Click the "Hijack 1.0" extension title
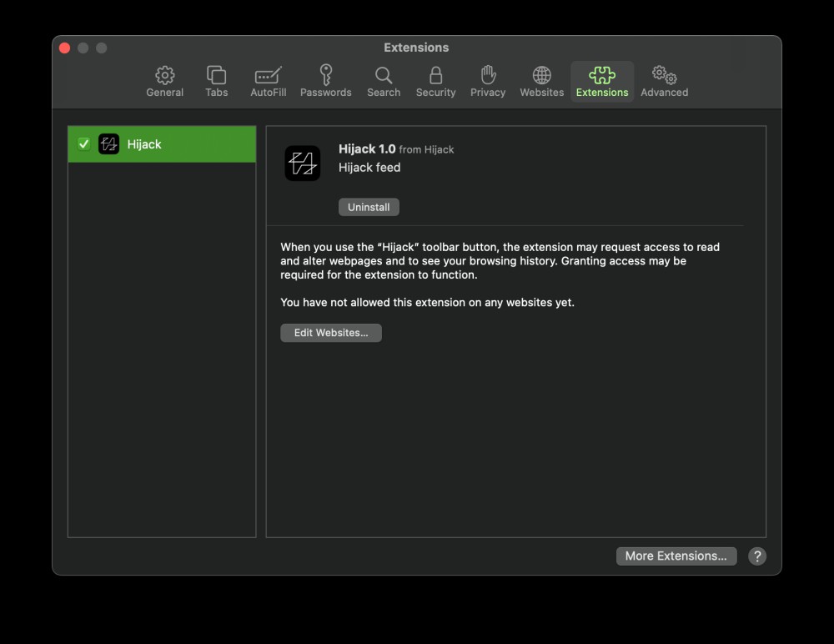Viewport: 834px width, 644px height. tap(367, 149)
